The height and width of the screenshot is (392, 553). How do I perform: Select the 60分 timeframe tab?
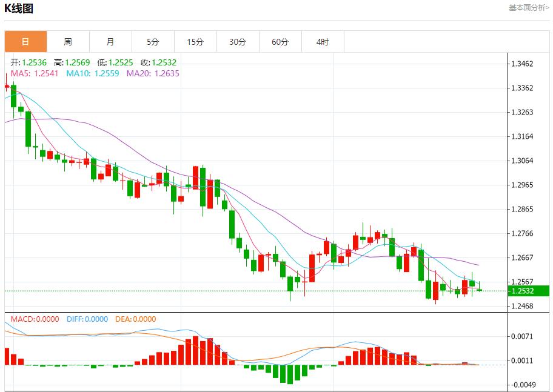click(280, 42)
